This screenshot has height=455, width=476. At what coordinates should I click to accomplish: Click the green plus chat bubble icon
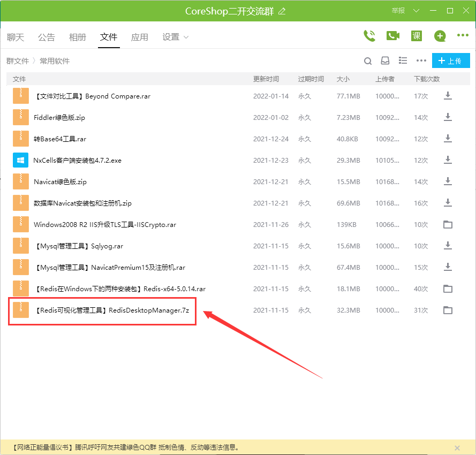(440, 36)
